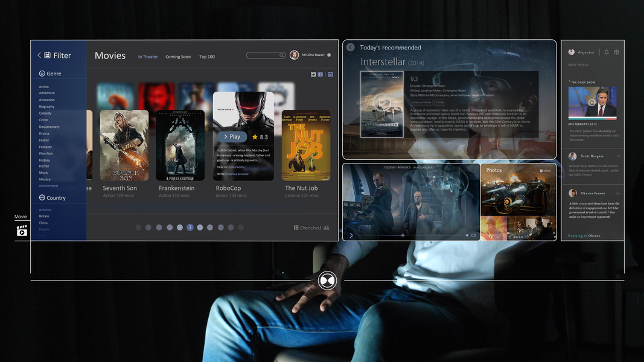The height and width of the screenshot is (362, 644).
Task: Click the bar chart icon near Drenched
Action: (x=326, y=227)
